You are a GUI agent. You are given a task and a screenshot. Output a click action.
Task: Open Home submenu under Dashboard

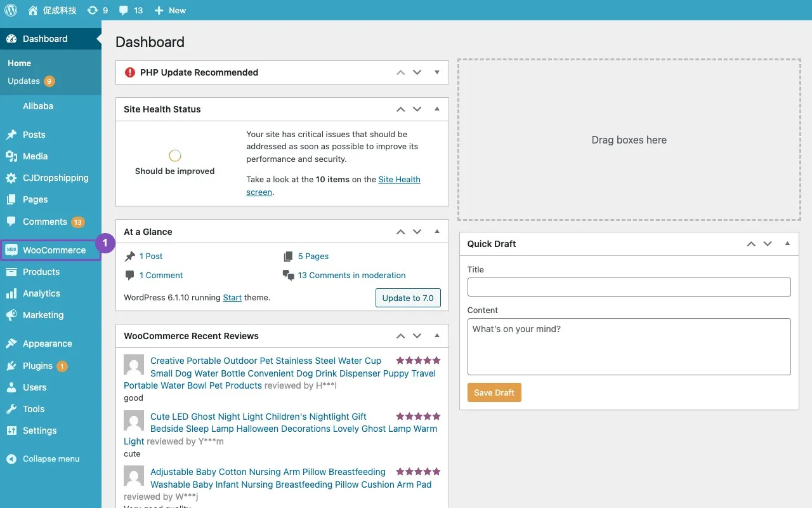[x=19, y=63]
